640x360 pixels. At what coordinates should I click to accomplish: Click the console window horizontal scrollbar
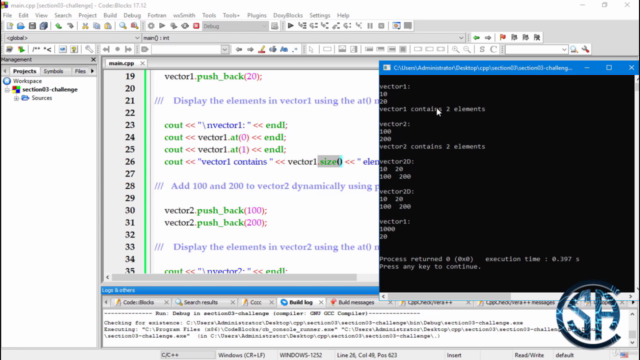[x=449, y=296]
